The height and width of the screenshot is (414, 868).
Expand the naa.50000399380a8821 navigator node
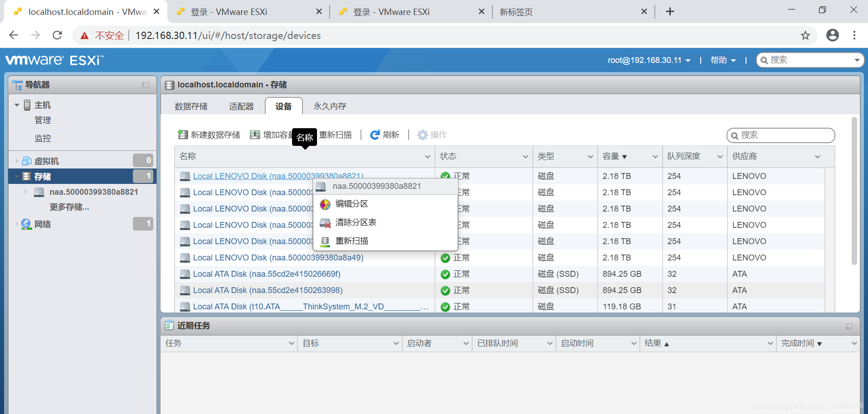coord(26,192)
